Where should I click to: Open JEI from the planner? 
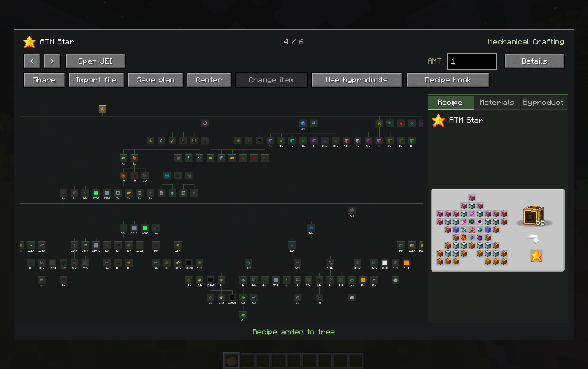(95, 61)
